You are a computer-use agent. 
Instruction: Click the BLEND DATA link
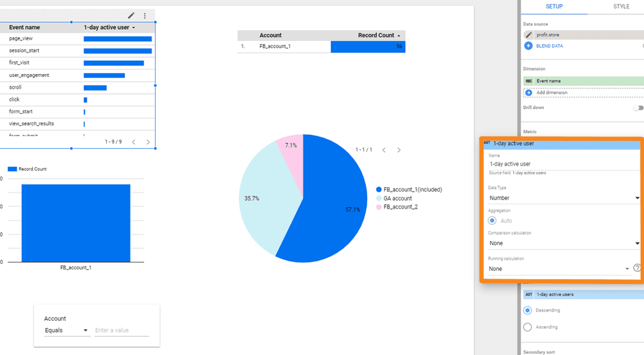550,46
